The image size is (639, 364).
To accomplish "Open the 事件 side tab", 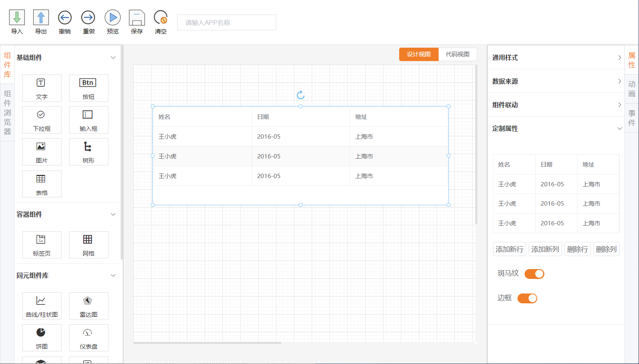I will coord(632,118).
